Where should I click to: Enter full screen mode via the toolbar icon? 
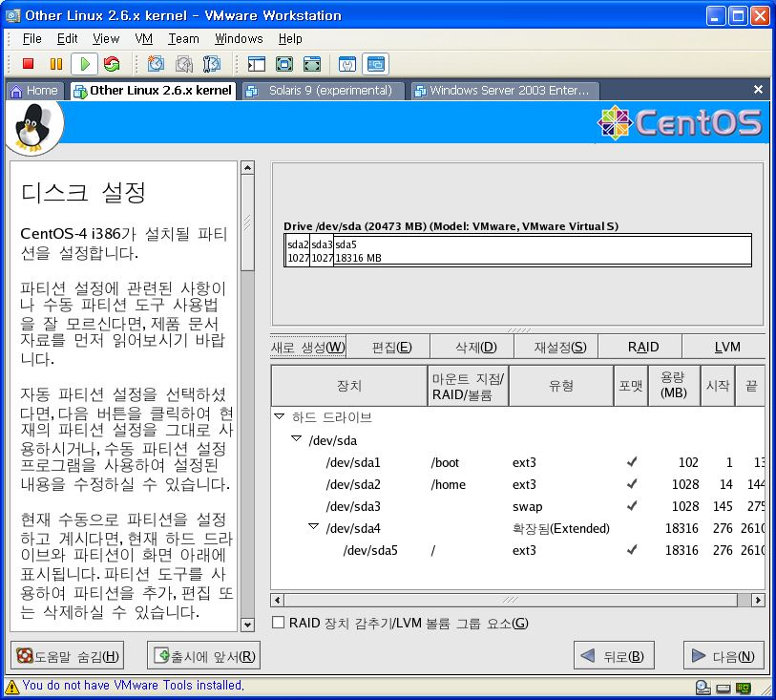[283, 64]
